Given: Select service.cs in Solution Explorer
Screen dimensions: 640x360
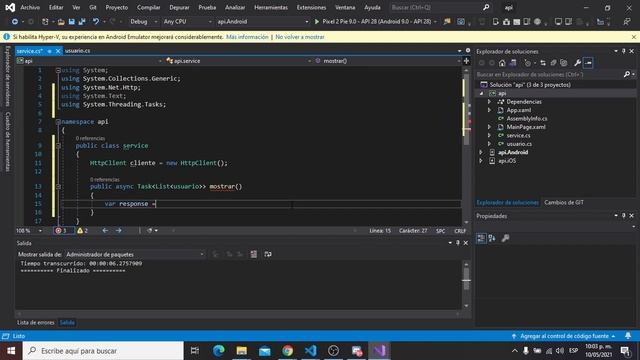Looking at the screenshot, I should (x=518, y=136).
